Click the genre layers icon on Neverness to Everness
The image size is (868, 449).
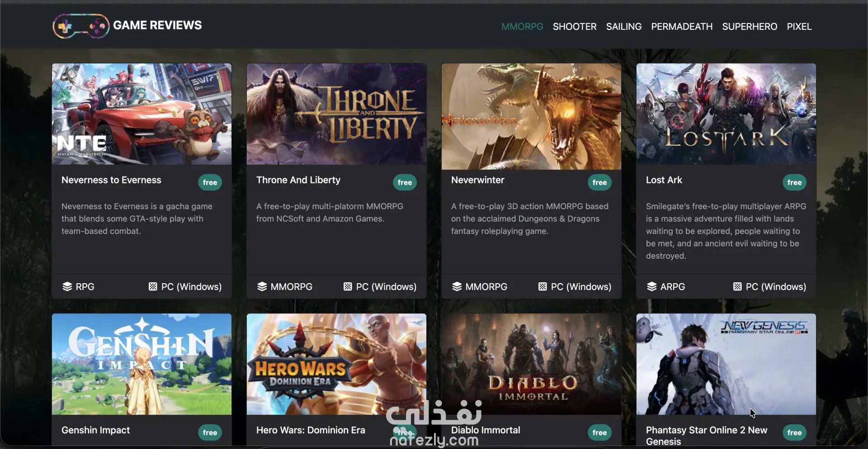tap(67, 286)
